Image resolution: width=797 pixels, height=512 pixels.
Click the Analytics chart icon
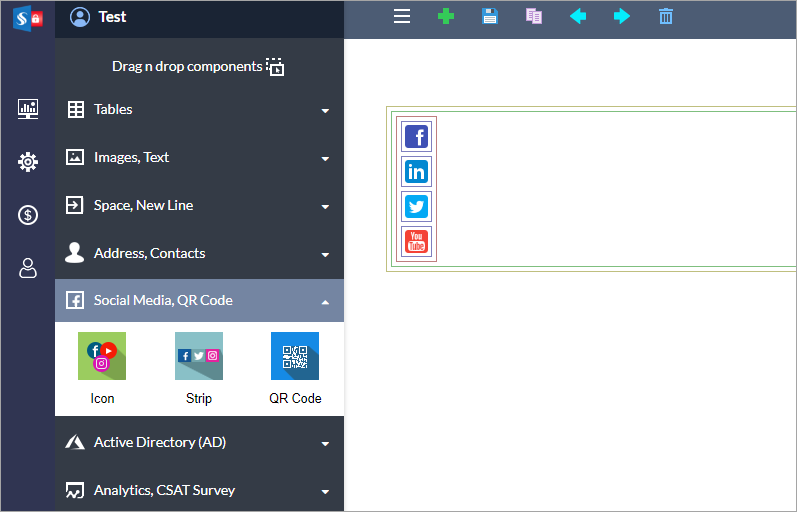pyautogui.click(x=75, y=490)
